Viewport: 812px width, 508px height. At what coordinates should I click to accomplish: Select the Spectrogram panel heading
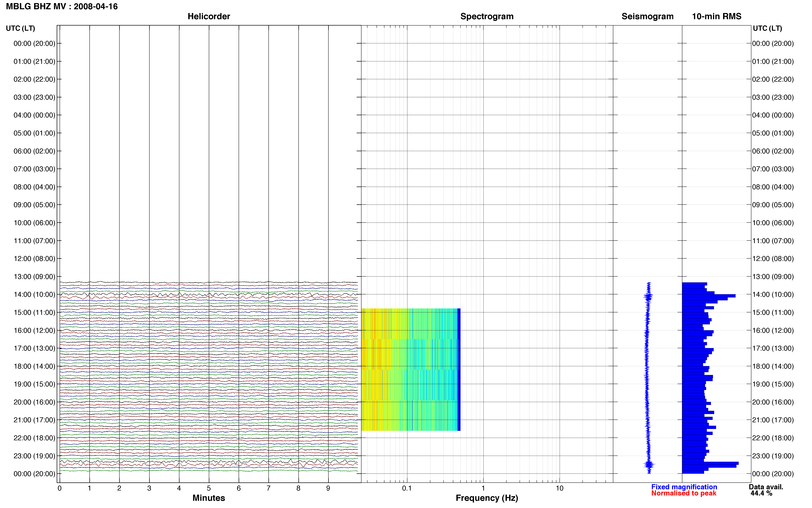(487, 16)
